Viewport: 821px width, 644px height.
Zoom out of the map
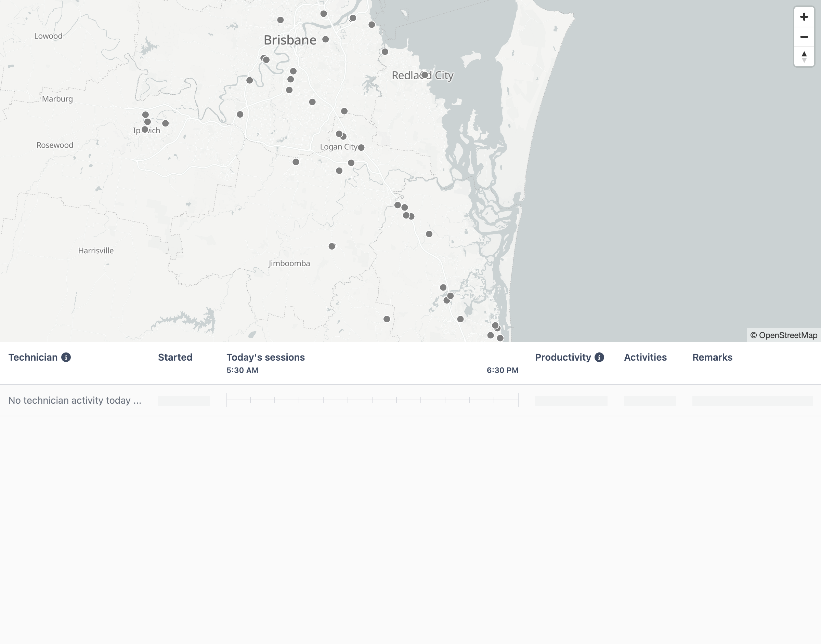pyautogui.click(x=804, y=37)
